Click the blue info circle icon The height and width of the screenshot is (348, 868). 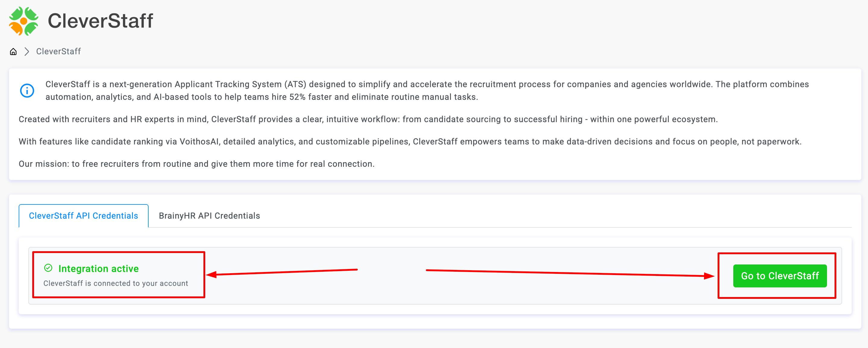point(27,91)
